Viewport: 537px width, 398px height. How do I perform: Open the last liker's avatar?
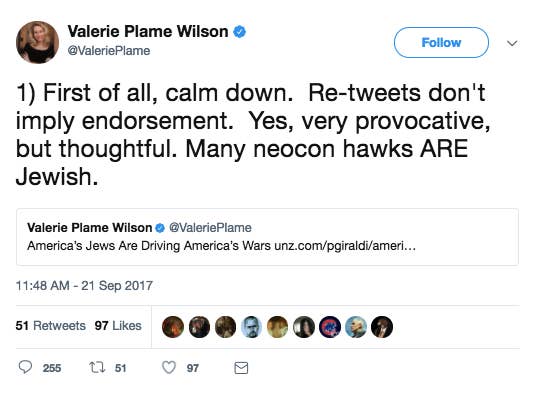point(382,327)
